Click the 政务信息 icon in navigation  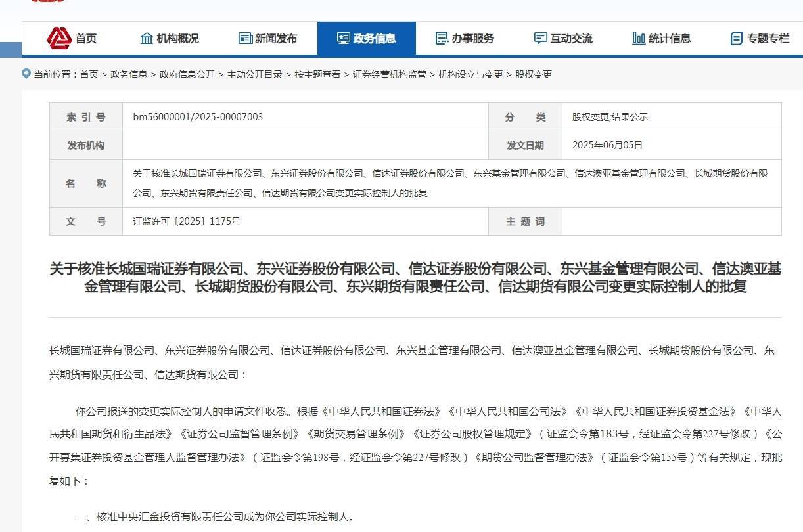343,38
